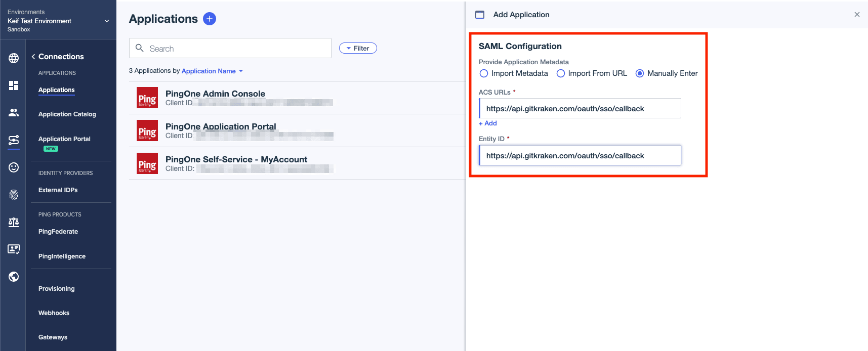868x351 pixels.
Task: Click the NEW badge under Application Portal
Action: tap(51, 149)
